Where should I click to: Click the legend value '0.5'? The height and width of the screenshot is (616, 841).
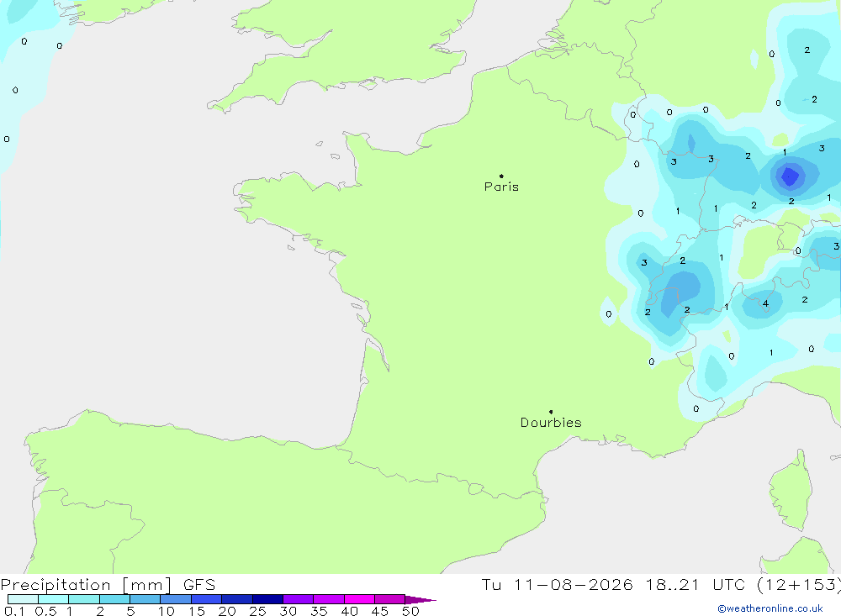(45, 611)
